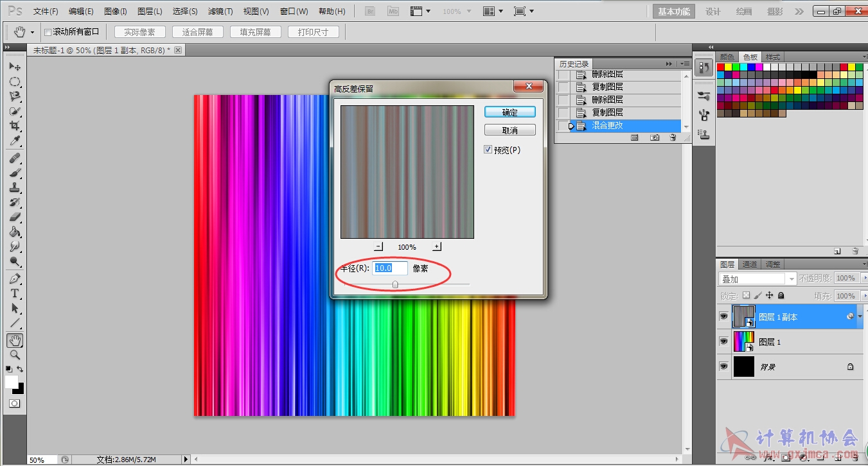Click the history panel trash icon
This screenshot has height=466, width=868.
pos(673,137)
